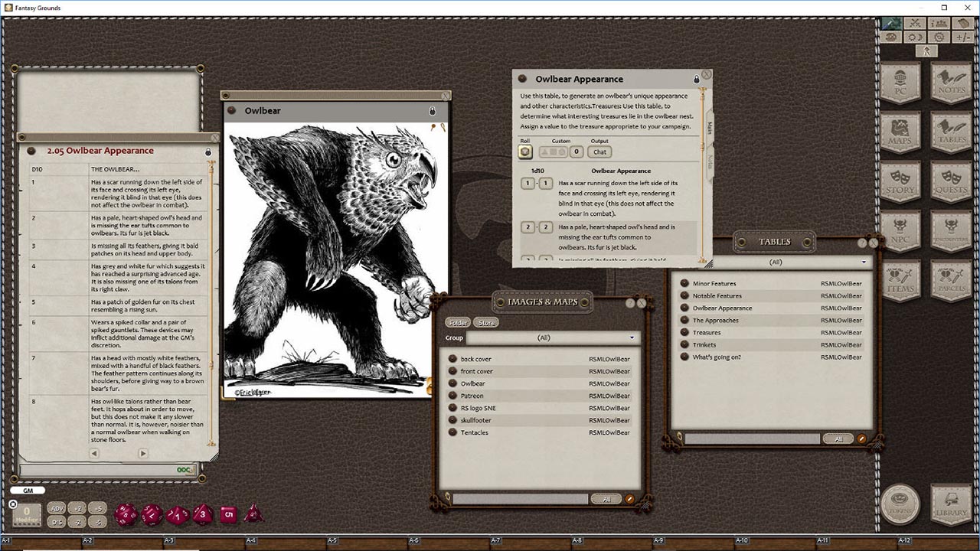Select the Main tab on Owlbear Appearance window
Viewport: 980px width, 551px height.
click(x=709, y=129)
